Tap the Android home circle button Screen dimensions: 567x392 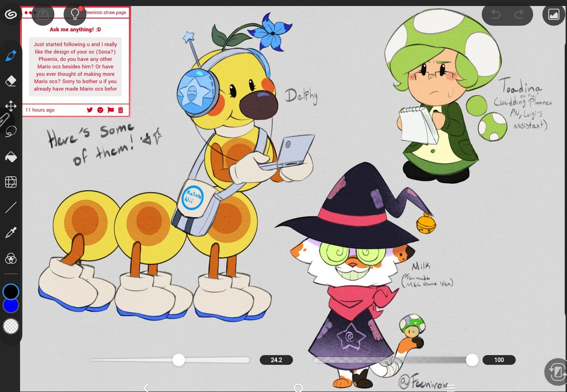[x=298, y=388]
